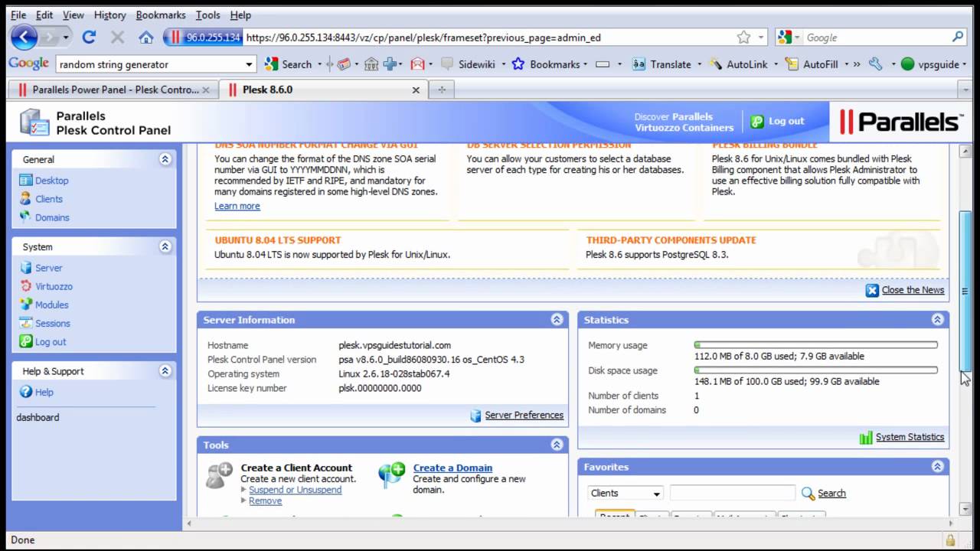980x551 pixels.
Task: Open Domains in the sidebar
Action: (x=51, y=217)
